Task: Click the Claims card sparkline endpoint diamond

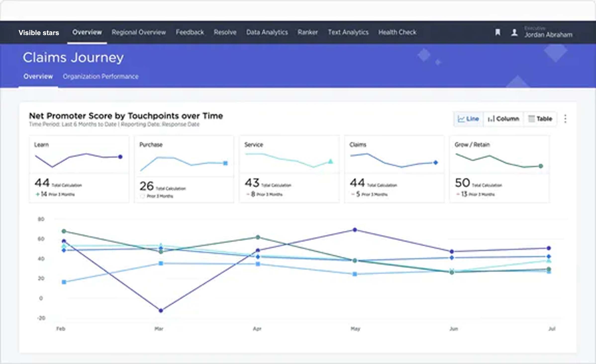Action: [436, 162]
